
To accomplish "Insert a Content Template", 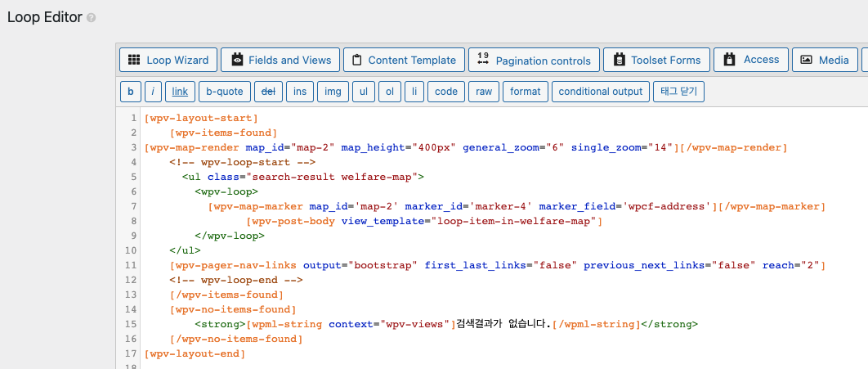I will [404, 60].
